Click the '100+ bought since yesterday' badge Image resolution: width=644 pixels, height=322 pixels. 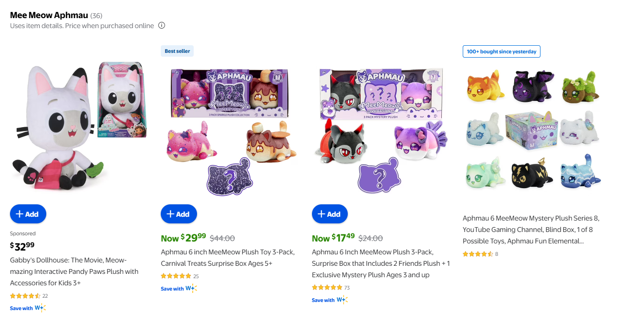(501, 51)
